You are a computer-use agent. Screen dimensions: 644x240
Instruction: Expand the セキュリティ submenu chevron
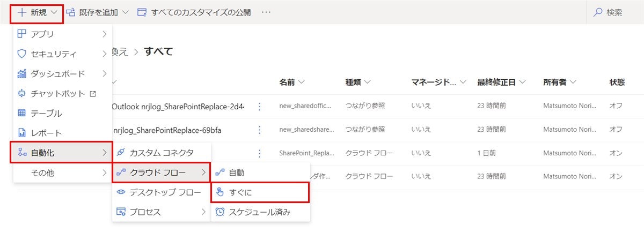pyautogui.click(x=104, y=54)
